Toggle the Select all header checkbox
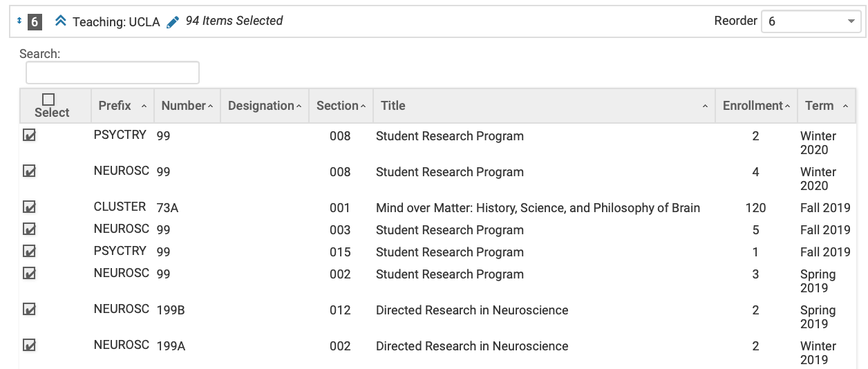The height and width of the screenshot is (369, 868). click(x=48, y=100)
